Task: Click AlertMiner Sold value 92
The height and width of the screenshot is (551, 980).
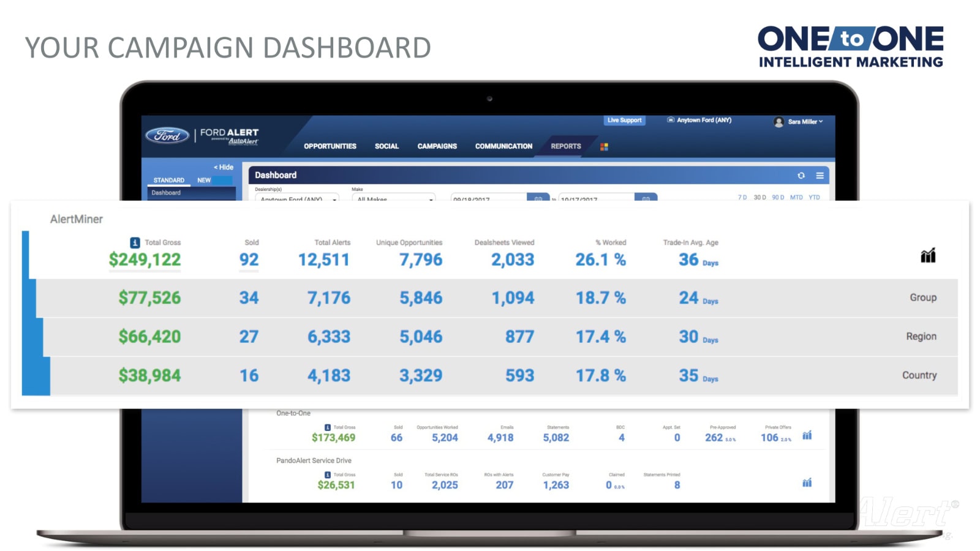Action: point(249,260)
